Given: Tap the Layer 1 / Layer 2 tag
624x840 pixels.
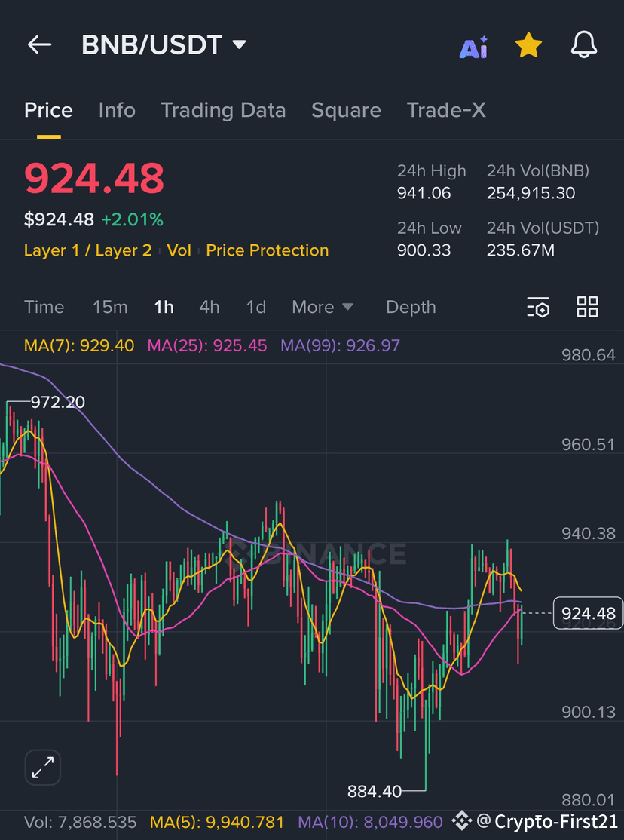Looking at the screenshot, I should (x=87, y=250).
